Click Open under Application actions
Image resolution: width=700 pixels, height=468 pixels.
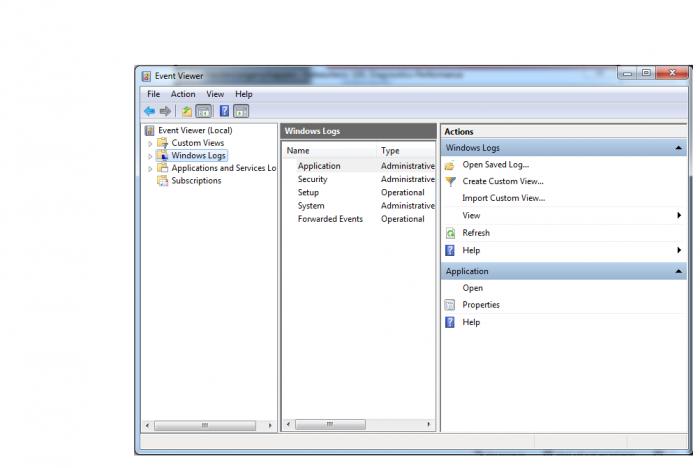click(x=472, y=288)
